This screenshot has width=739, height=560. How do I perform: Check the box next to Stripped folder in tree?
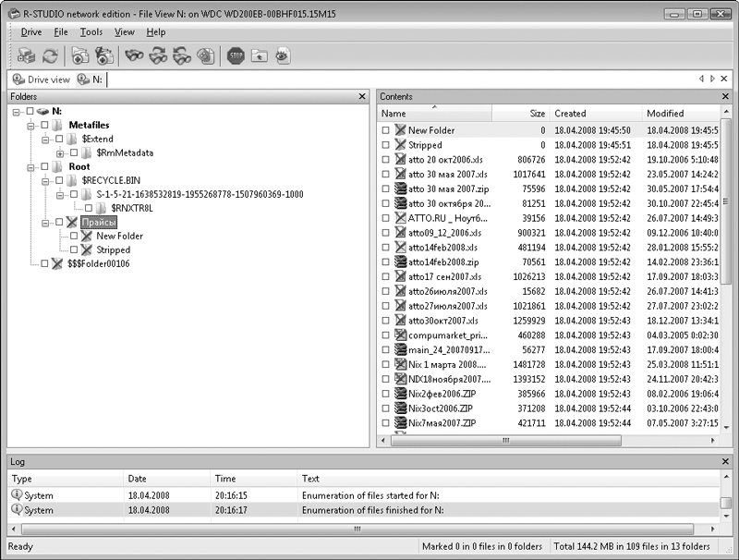74,250
